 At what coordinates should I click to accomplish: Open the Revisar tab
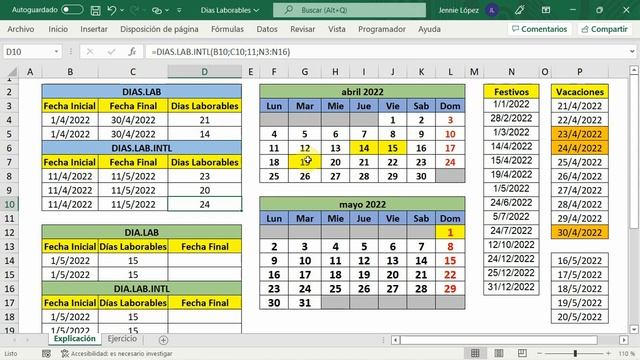point(302,29)
